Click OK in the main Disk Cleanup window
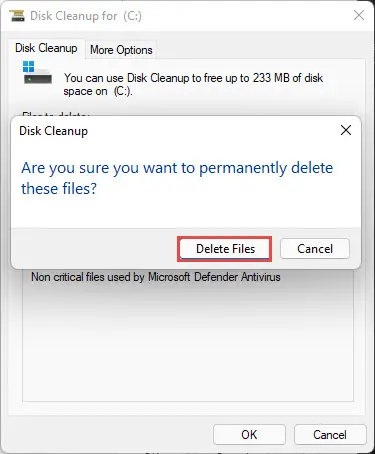This screenshot has width=375, height=454. pos(249,435)
